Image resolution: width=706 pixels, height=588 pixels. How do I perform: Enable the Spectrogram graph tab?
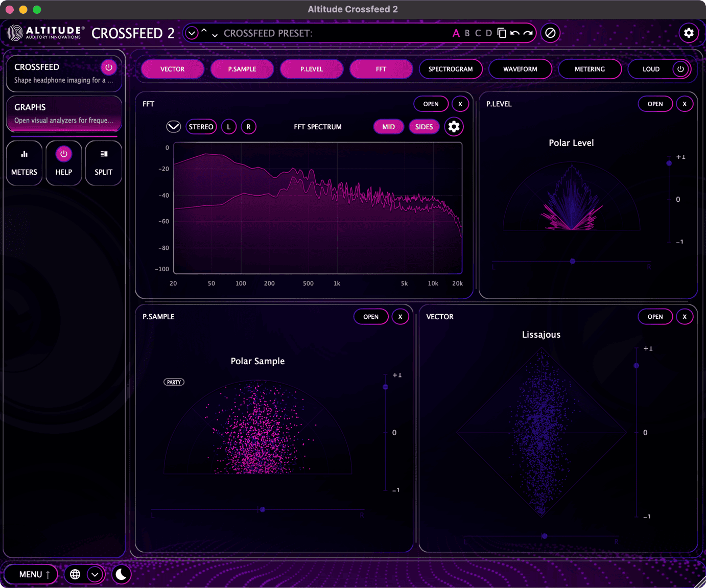[x=451, y=69]
